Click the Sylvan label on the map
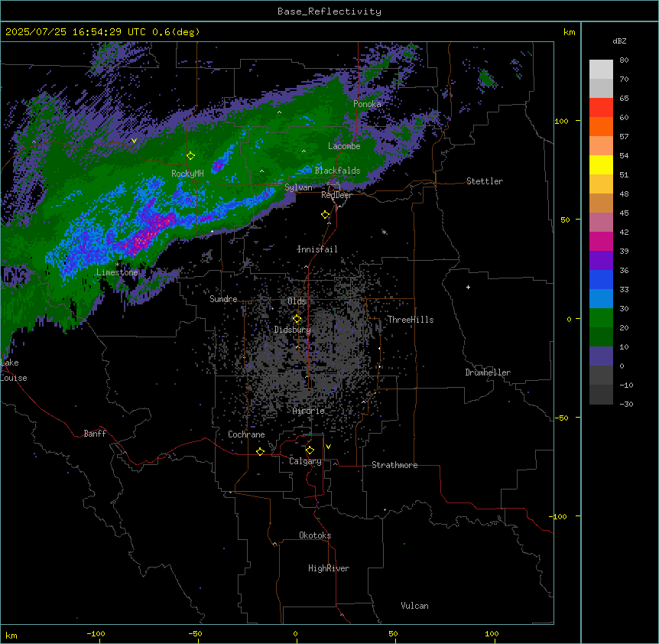The height and width of the screenshot is (644, 659). (298, 187)
